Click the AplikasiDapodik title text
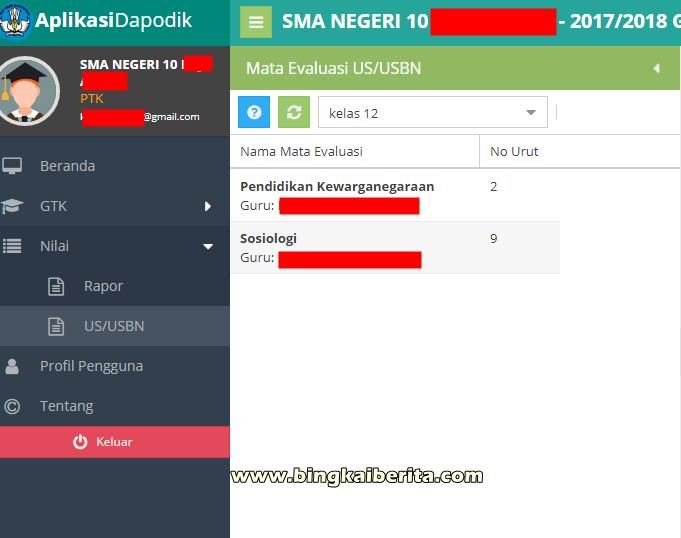 click(113, 20)
